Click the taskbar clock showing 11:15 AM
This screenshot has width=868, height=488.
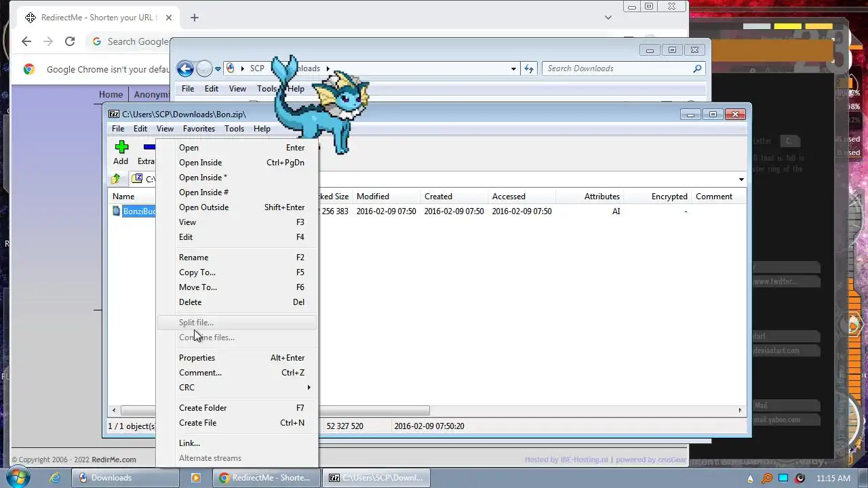coord(833,479)
